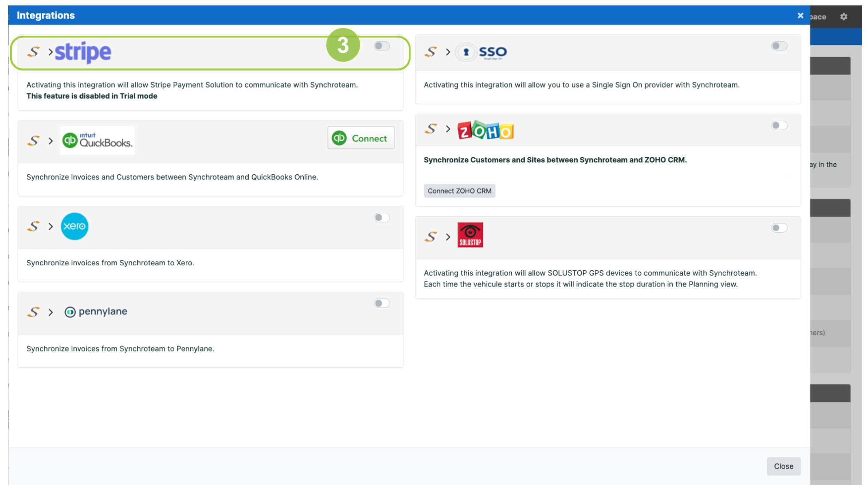Click the ZOHO logo
The height and width of the screenshot is (487, 868).
[x=485, y=130]
